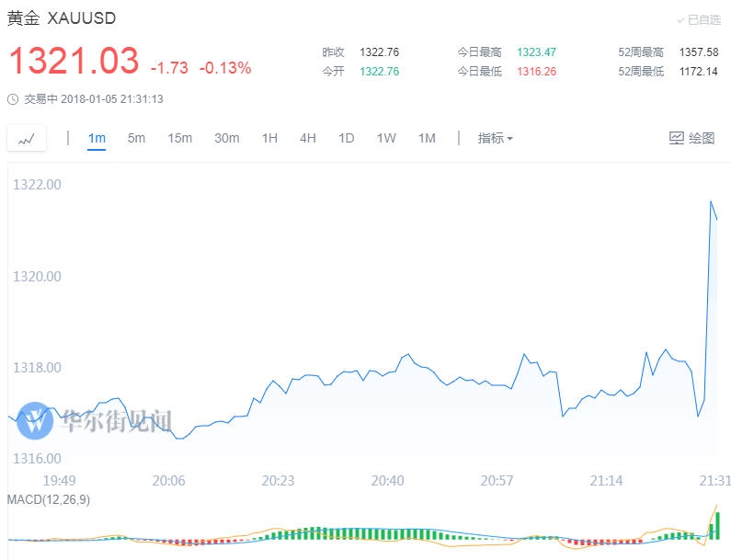731x560 pixels.
Task: Click the line chart type icon
Action: click(27, 139)
